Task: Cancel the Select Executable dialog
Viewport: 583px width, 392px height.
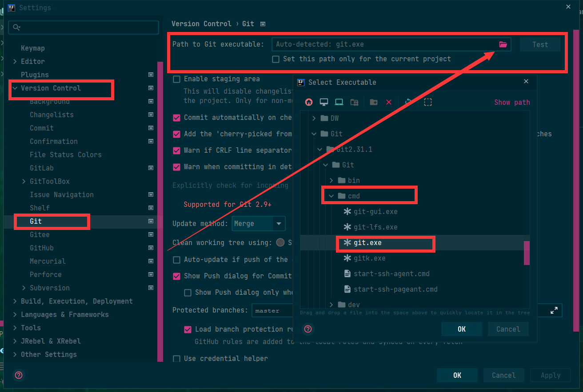Action: click(508, 329)
